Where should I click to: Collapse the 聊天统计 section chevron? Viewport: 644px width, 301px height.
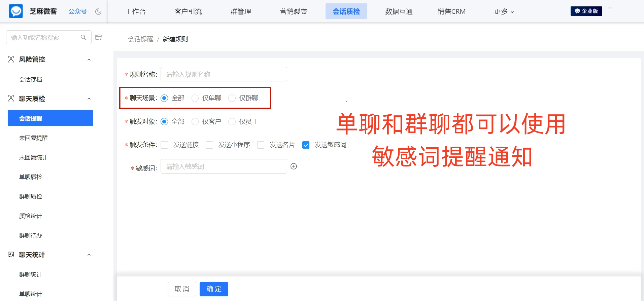click(x=89, y=255)
